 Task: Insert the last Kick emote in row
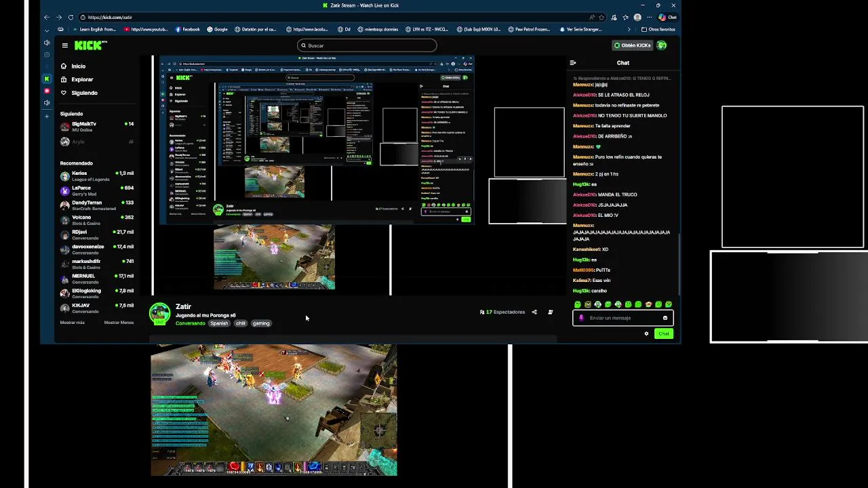669,304
